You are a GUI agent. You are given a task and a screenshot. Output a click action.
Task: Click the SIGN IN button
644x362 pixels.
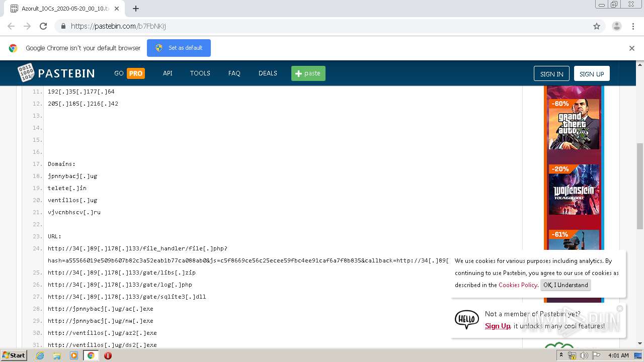coord(551,73)
